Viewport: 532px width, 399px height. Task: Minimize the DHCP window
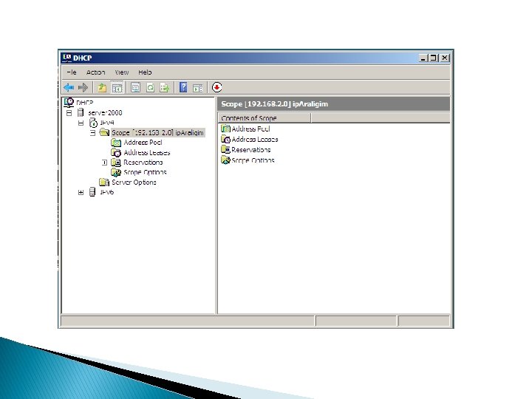423,58
